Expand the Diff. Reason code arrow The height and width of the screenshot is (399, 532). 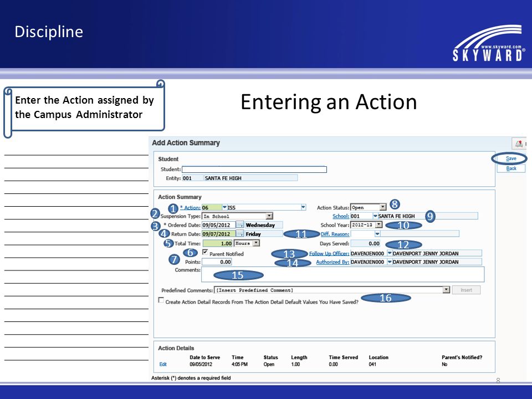tap(377, 234)
